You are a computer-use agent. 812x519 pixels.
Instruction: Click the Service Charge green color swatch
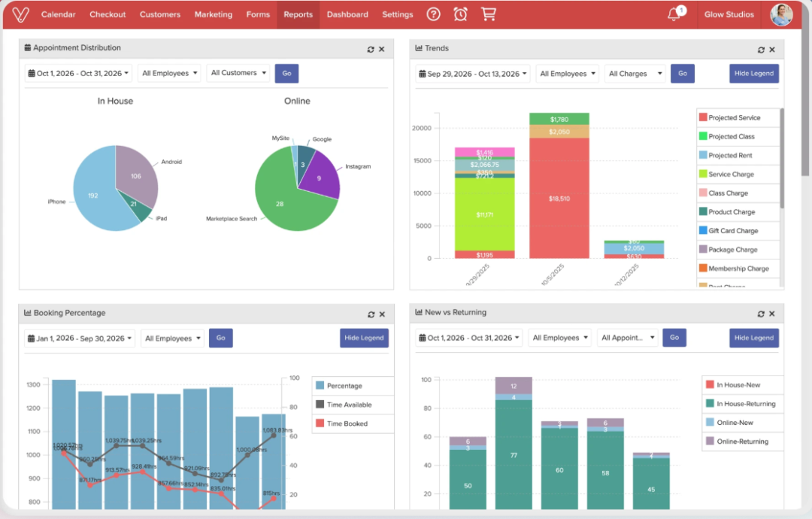[x=703, y=175]
